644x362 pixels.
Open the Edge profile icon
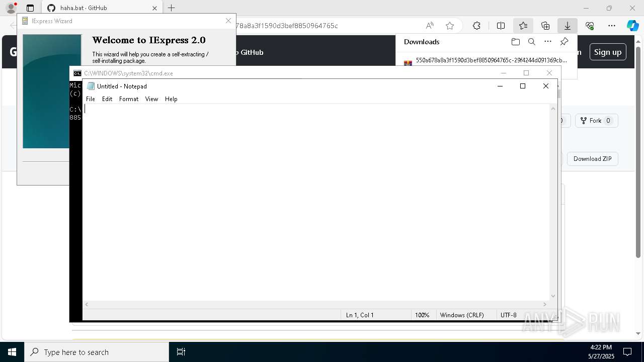(x=11, y=8)
